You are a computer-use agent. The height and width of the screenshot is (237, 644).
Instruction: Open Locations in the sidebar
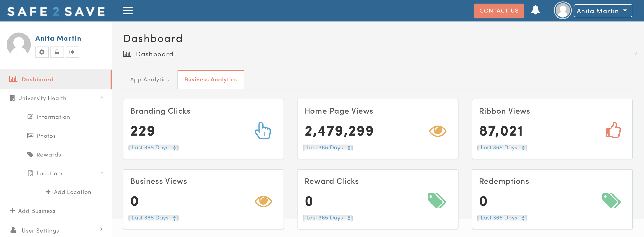50,173
